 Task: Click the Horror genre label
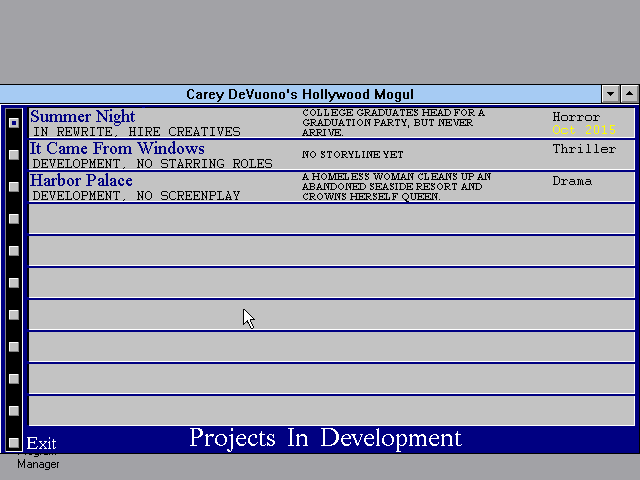[576, 117]
